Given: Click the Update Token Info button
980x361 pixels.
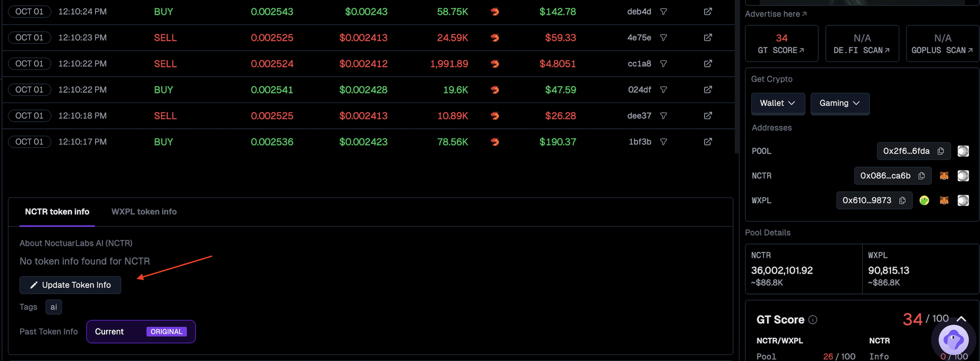Looking at the screenshot, I should pos(70,285).
